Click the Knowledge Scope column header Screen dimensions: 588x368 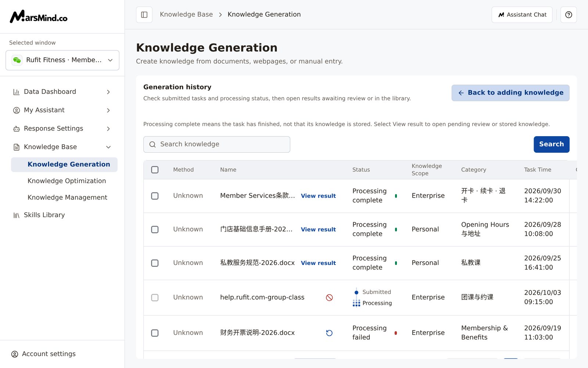pos(427,170)
